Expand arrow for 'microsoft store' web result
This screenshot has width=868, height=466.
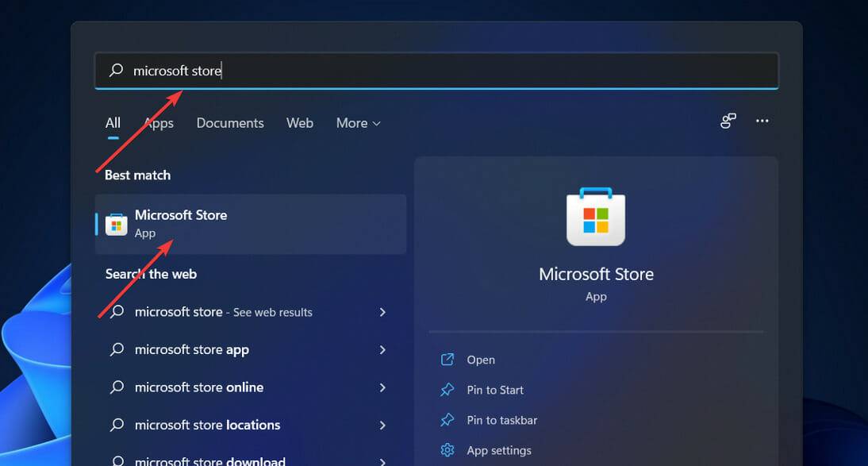tap(382, 312)
